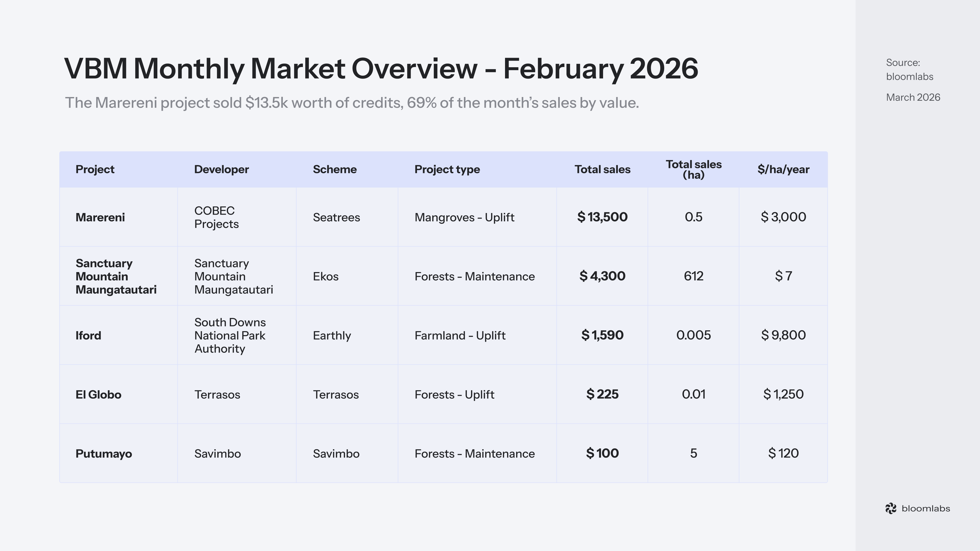Click the Scheme column header
The height and width of the screenshot is (551, 980).
click(x=334, y=169)
